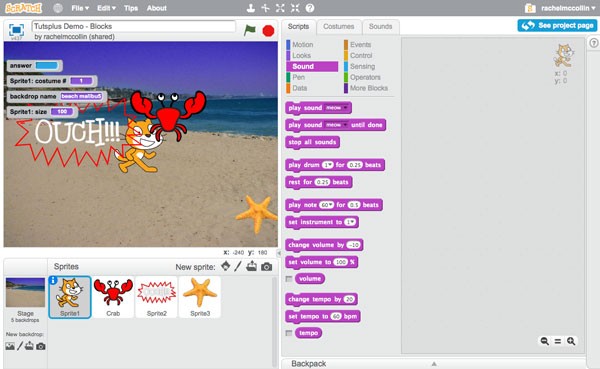This screenshot has width=600, height=369.
Task: Click the duplicate stamp icon in toolbar
Action: pyautogui.click(x=251, y=8)
